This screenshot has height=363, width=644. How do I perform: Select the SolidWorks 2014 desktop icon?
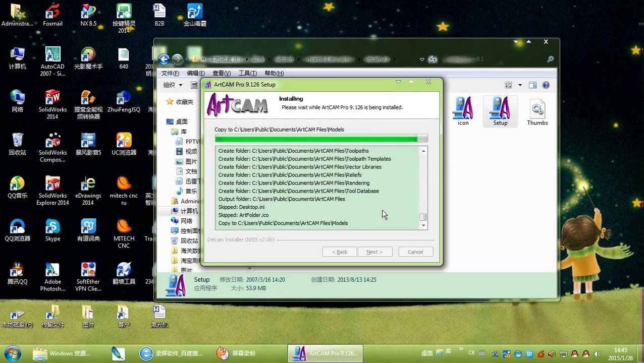tap(52, 104)
